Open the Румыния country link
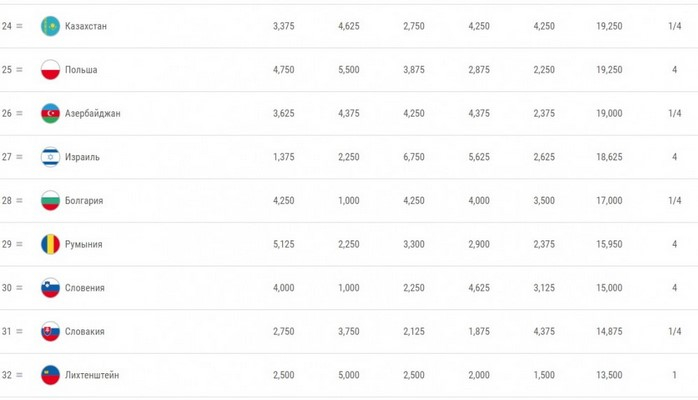This screenshot has height=400, width=698. [x=83, y=244]
